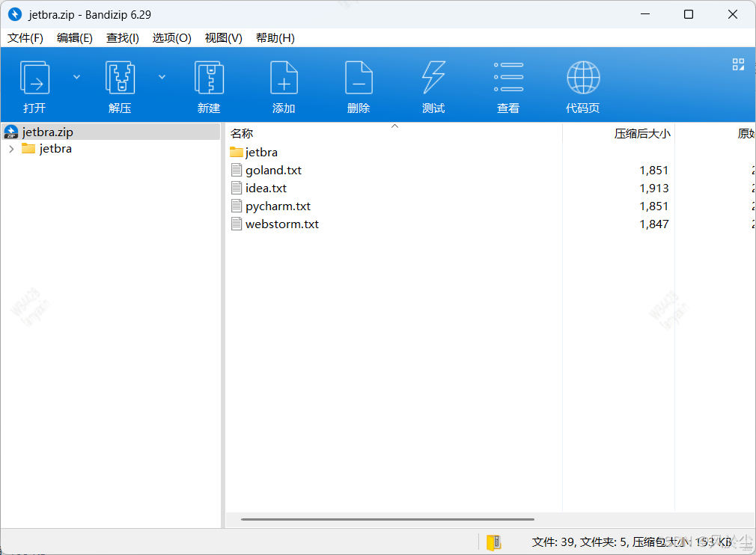Click the grid layout icon at toolbar's right end

[738, 64]
